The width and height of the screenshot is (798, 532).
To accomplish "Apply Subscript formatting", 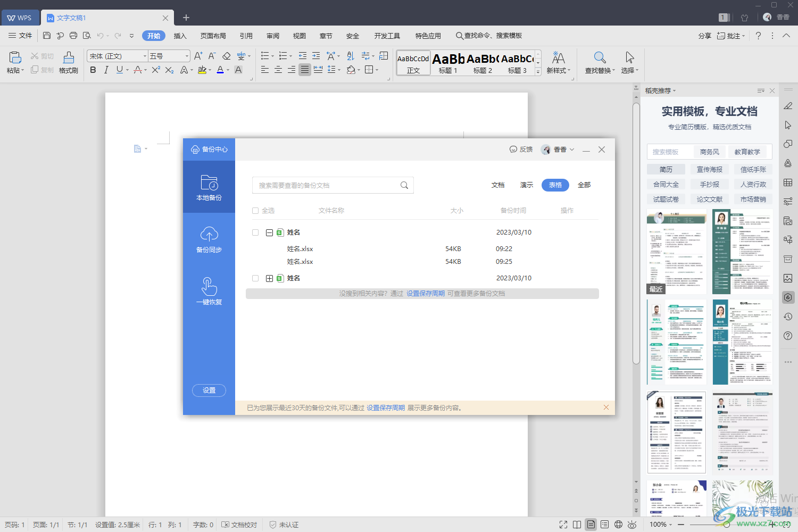I will [169, 70].
